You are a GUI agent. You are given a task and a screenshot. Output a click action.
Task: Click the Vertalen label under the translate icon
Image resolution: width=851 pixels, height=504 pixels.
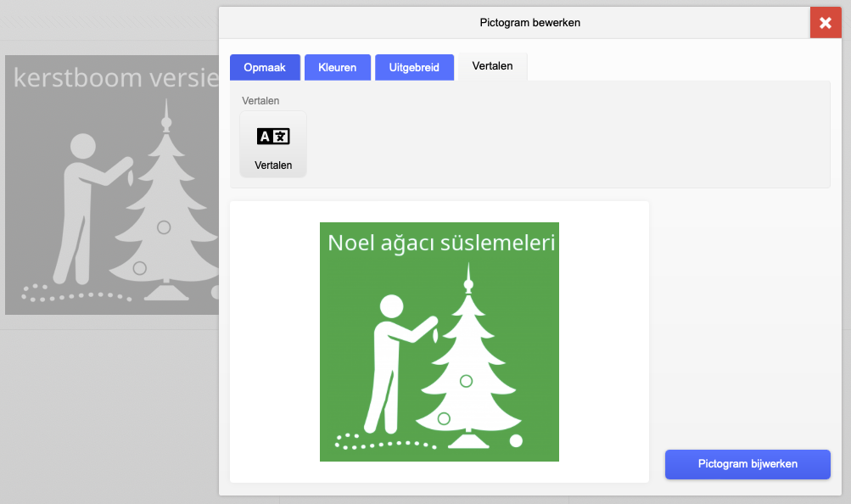click(273, 165)
